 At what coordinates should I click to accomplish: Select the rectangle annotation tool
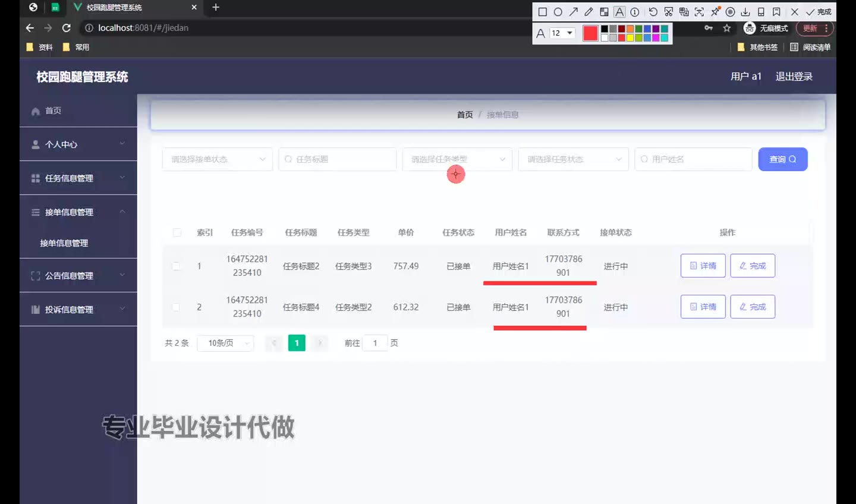click(542, 12)
